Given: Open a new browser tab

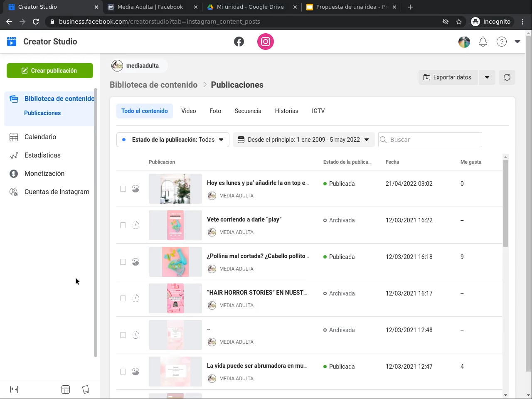Looking at the screenshot, I should pos(410,7).
